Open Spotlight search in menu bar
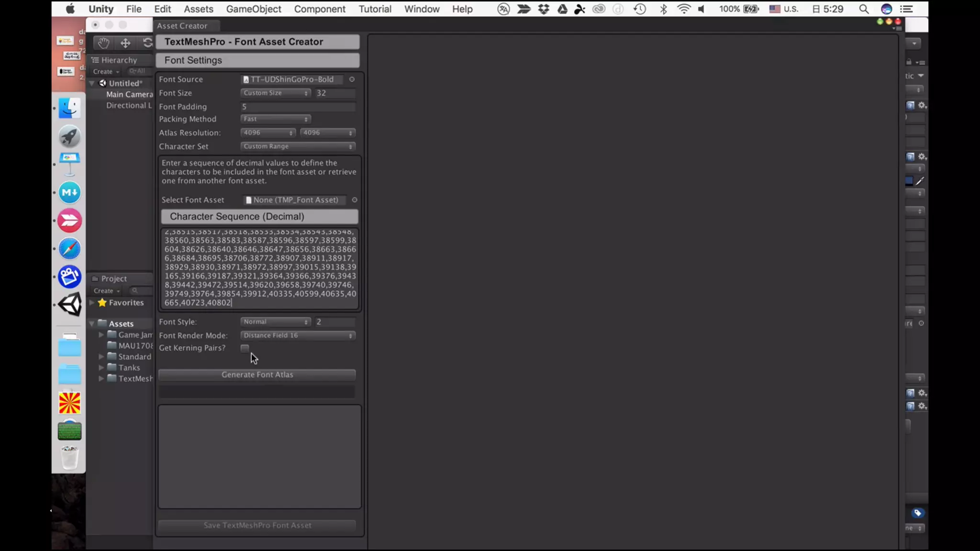The width and height of the screenshot is (980, 551). (864, 9)
